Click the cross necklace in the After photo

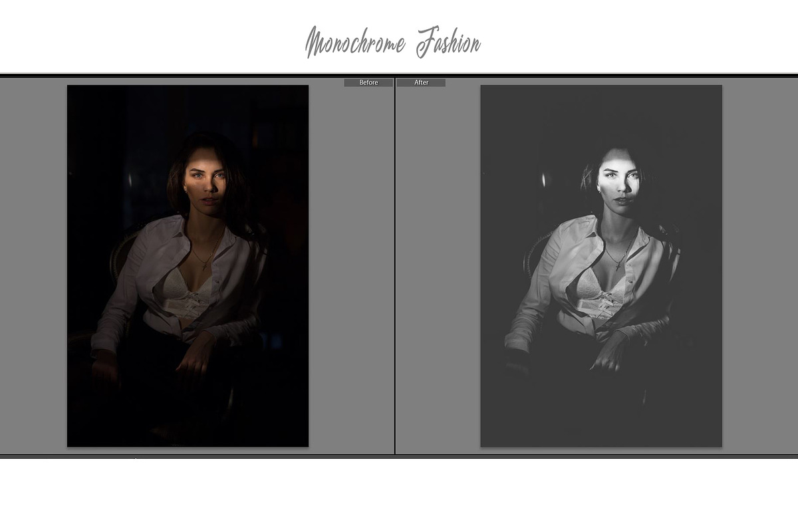(x=618, y=264)
